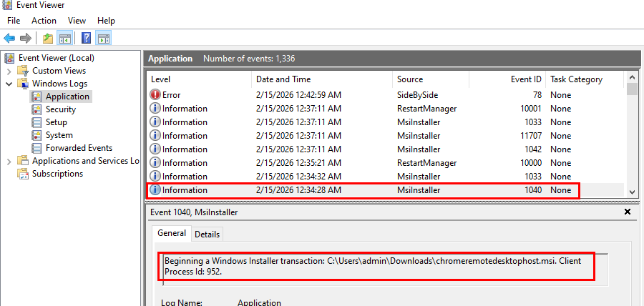The width and height of the screenshot is (644, 306).
Task: Select Forwarded Events in the tree
Action: point(79,148)
